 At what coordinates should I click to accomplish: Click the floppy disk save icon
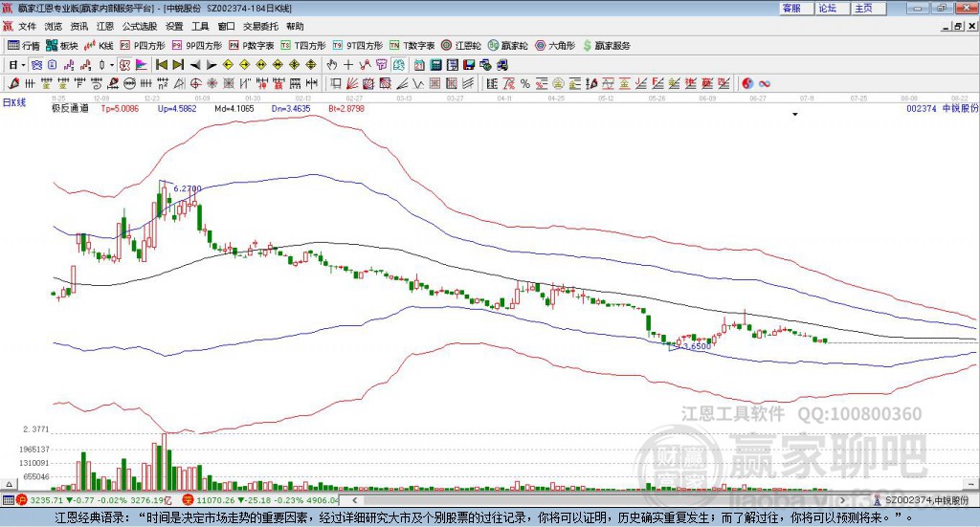tap(469, 65)
